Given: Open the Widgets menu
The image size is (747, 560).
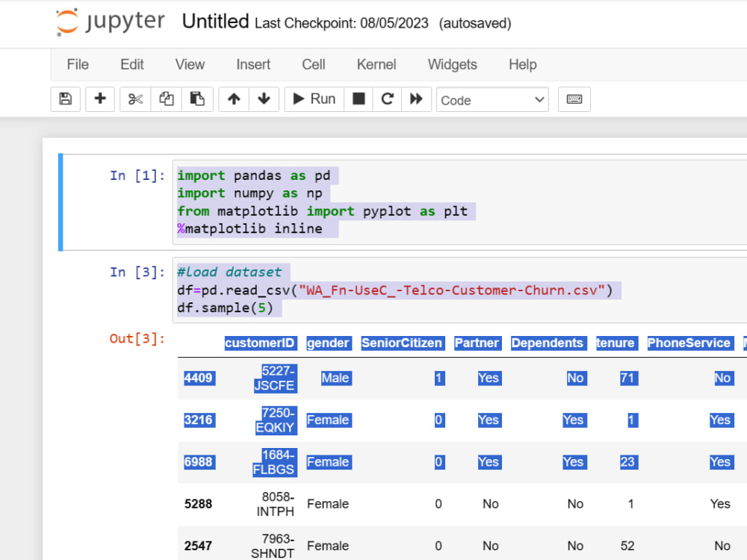Looking at the screenshot, I should (x=452, y=64).
